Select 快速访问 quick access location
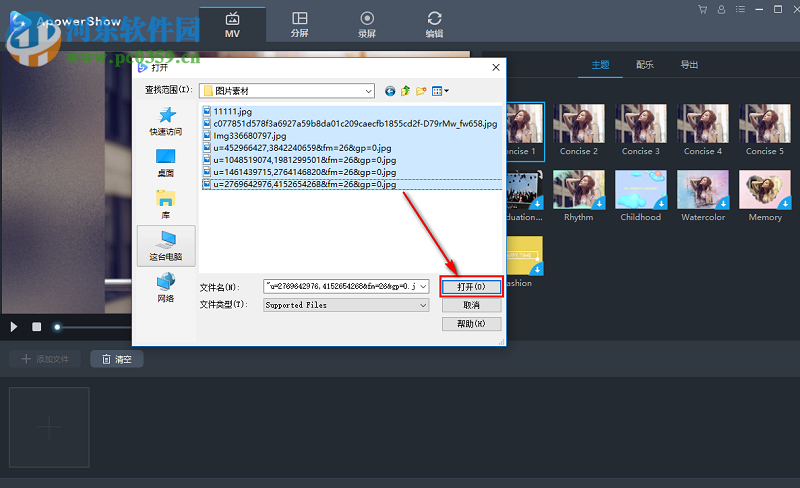The height and width of the screenshot is (488, 800). coord(166,121)
